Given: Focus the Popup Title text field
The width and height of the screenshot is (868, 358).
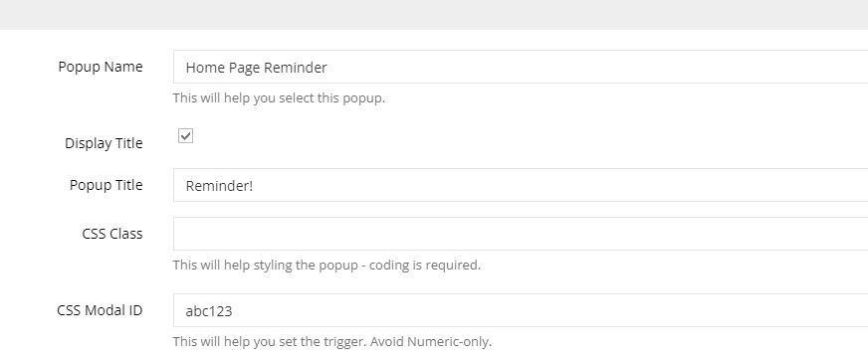Looking at the screenshot, I should (521, 185).
